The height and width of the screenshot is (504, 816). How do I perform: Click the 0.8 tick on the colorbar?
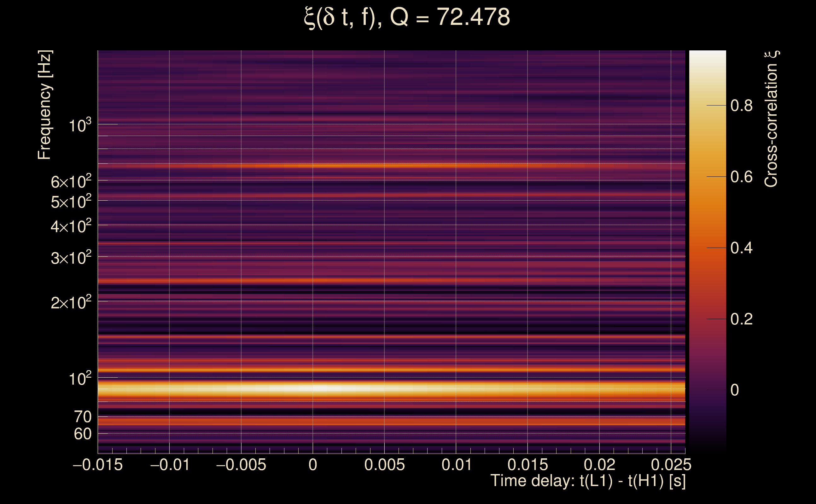coord(741,106)
